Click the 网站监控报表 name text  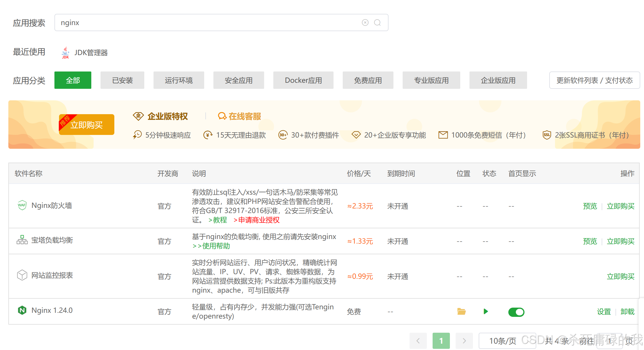click(x=52, y=275)
